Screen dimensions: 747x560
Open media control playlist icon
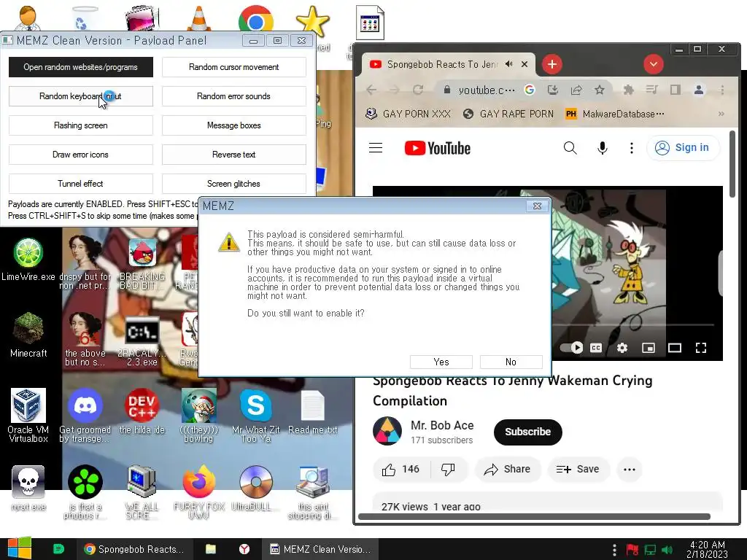[x=651, y=90]
